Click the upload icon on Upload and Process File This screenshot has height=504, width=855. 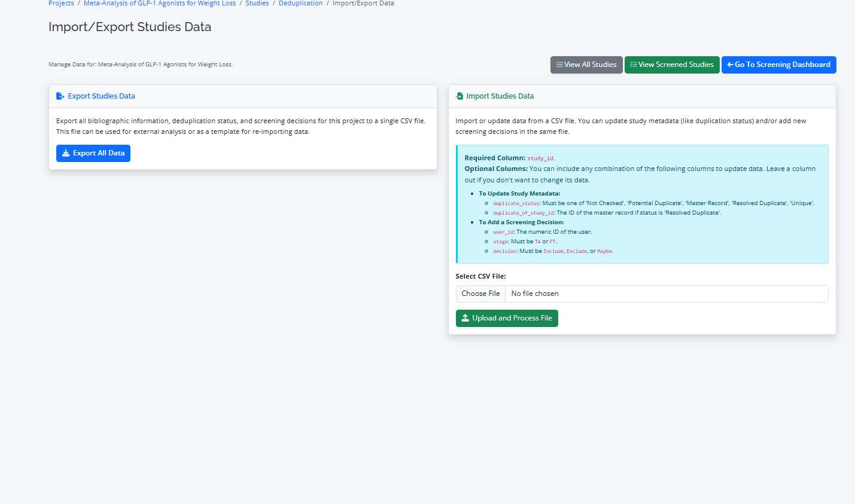(x=465, y=318)
